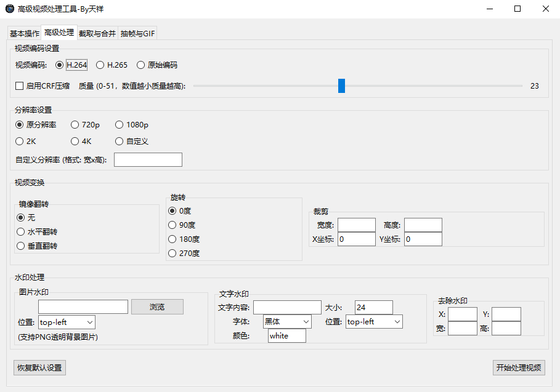Image resolution: width=560 pixels, height=392 pixels.
Task: Select 270度 rotation
Action: [x=184, y=254]
